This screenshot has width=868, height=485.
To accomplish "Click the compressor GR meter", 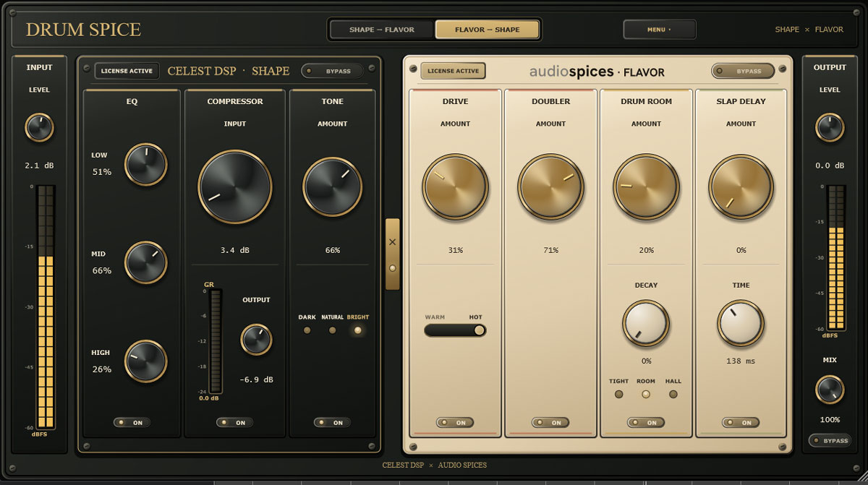I will click(215, 341).
